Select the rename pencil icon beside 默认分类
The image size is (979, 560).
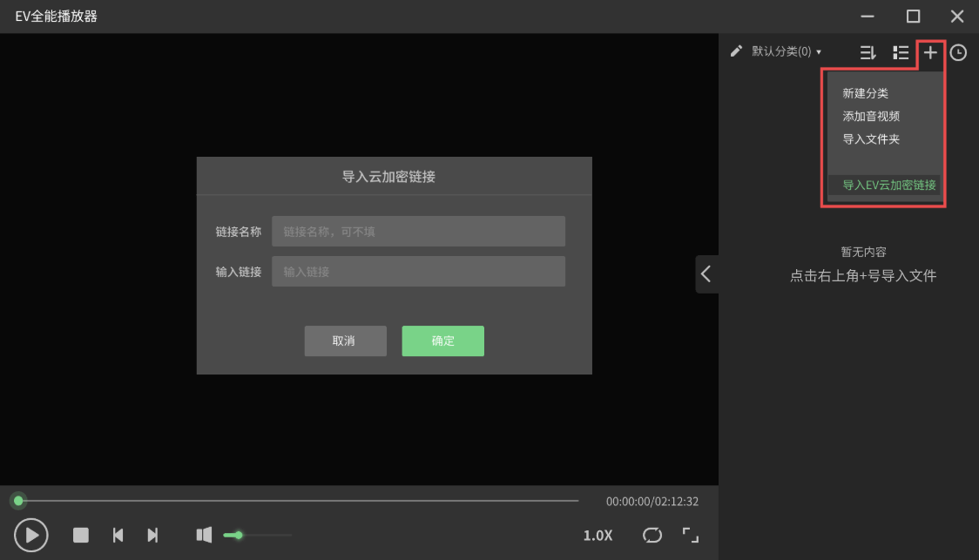pyautogui.click(x=735, y=51)
